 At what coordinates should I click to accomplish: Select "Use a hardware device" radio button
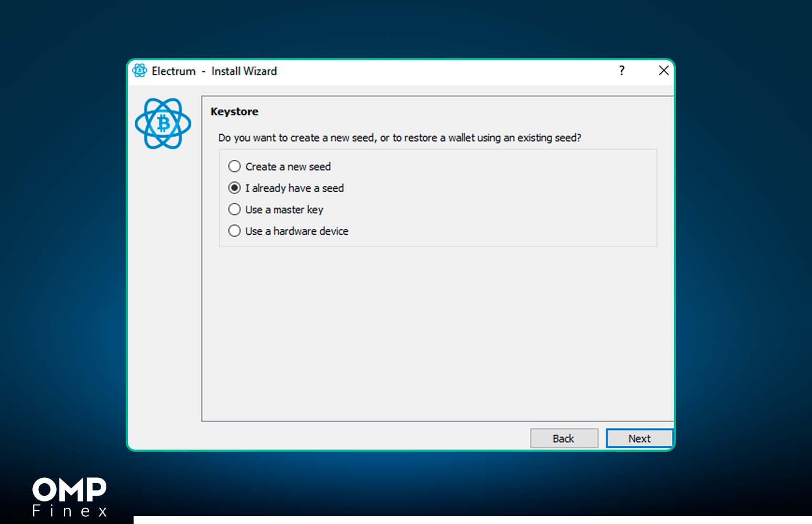point(234,231)
